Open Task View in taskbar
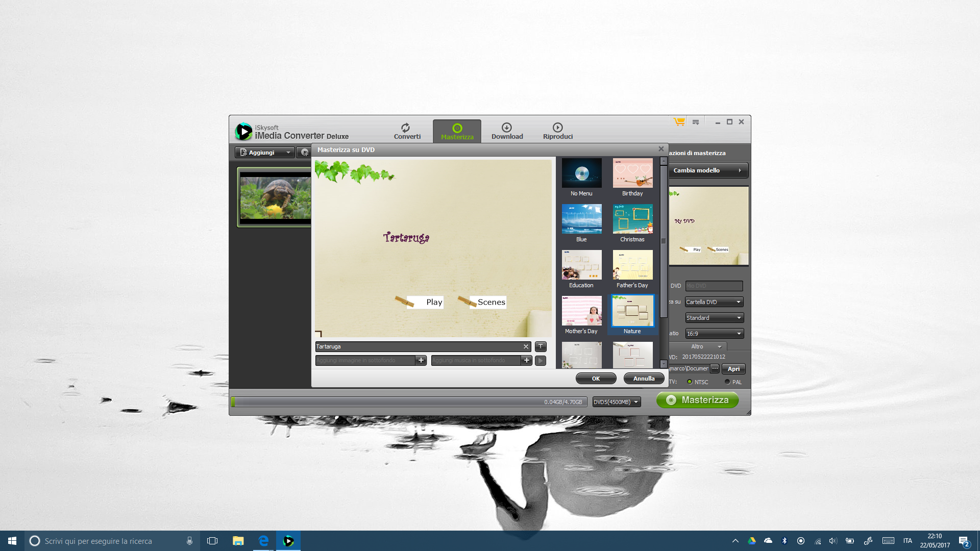The height and width of the screenshot is (551, 980). (212, 541)
